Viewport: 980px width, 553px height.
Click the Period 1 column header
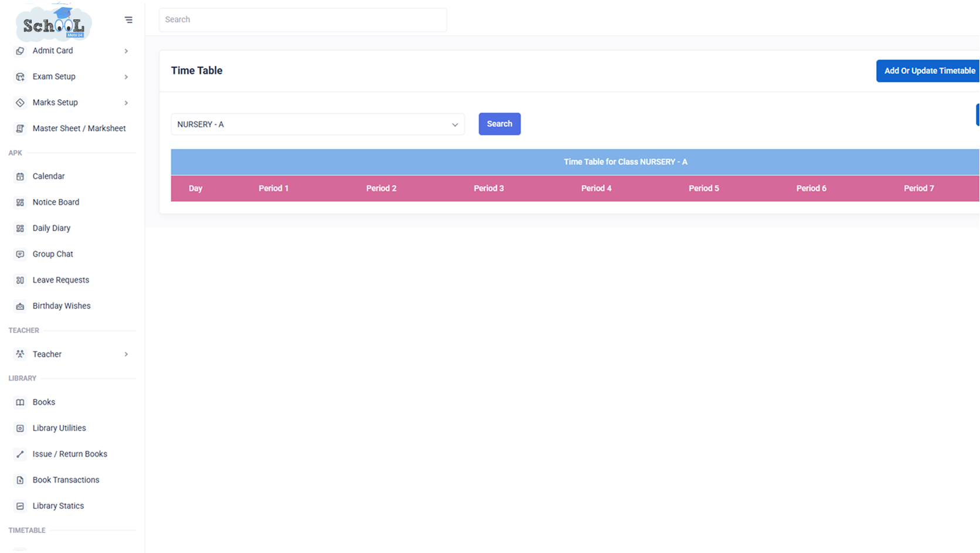pos(274,188)
